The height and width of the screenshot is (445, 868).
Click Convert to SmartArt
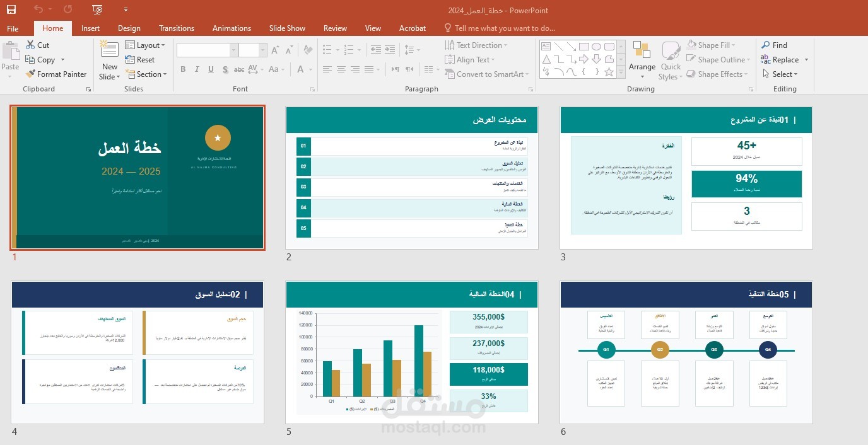pyautogui.click(x=486, y=74)
